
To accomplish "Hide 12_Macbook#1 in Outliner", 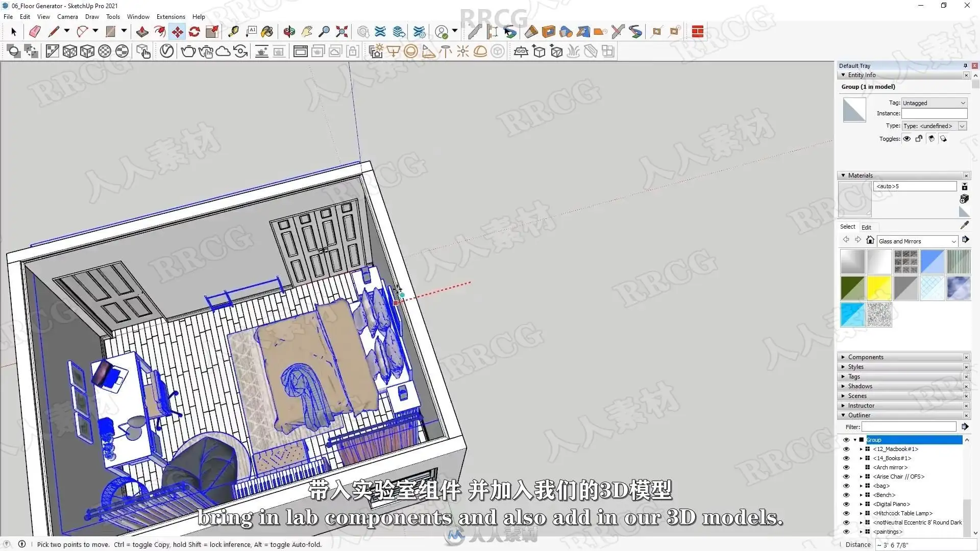I will (846, 449).
